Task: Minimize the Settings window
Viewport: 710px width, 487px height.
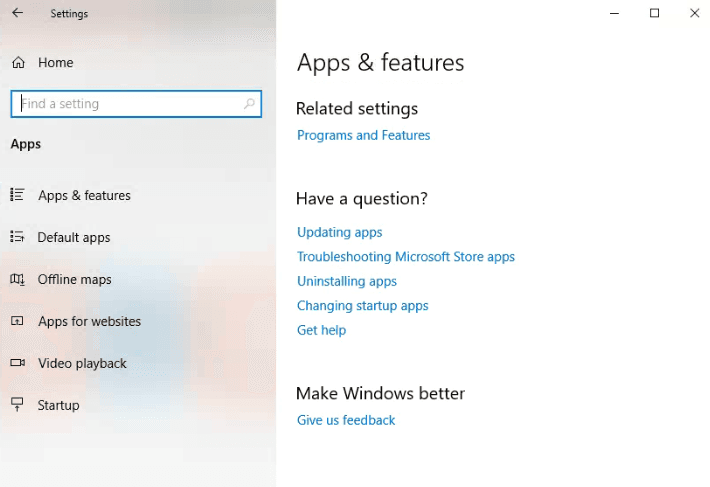Action: tap(614, 14)
